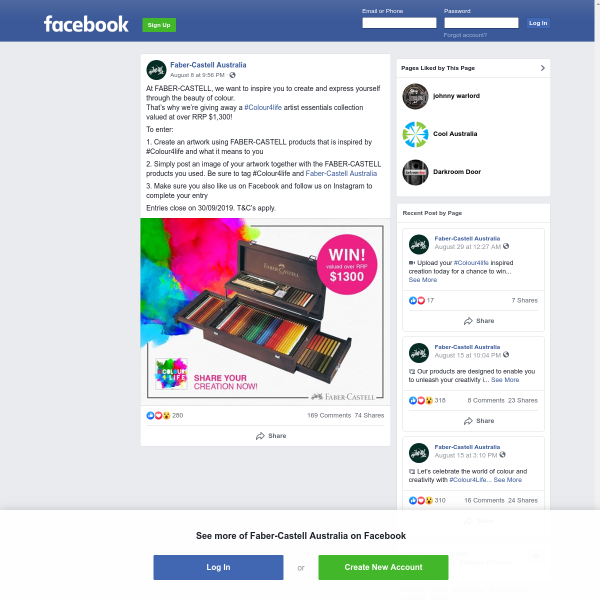Expand August 15 10:04 PM post See More
The image size is (600, 600).
(x=505, y=380)
